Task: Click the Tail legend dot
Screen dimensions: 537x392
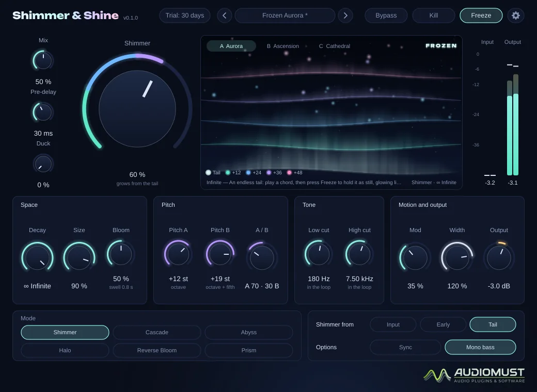Action: [x=208, y=172]
